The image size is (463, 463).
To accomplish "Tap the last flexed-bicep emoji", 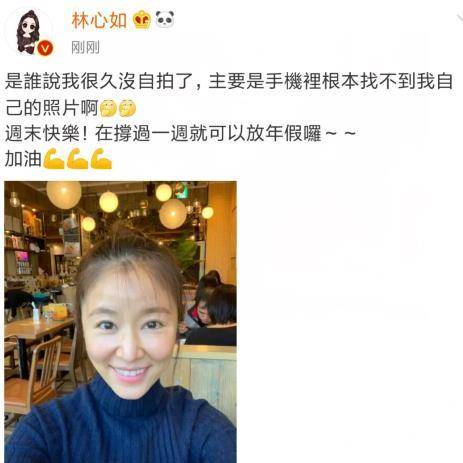I will point(101,159).
